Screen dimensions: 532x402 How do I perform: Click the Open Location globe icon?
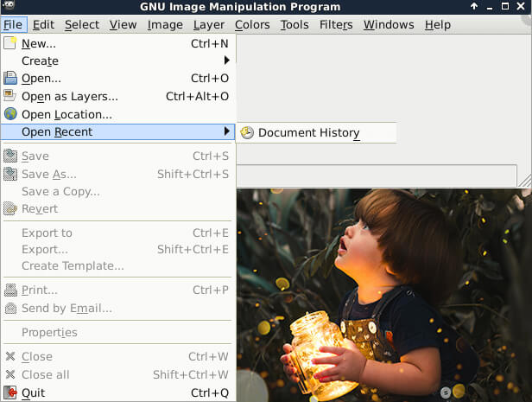tap(10, 114)
